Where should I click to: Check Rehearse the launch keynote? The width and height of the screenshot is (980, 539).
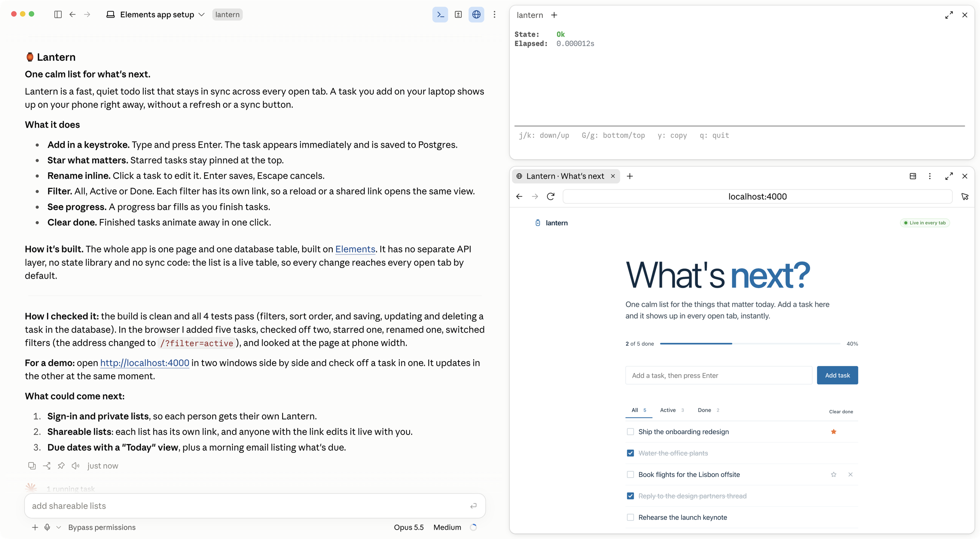pyautogui.click(x=630, y=517)
